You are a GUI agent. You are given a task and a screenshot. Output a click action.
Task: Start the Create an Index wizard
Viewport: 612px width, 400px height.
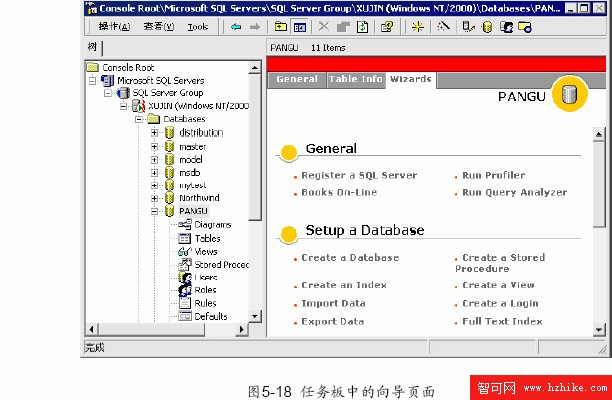click(344, 285)
